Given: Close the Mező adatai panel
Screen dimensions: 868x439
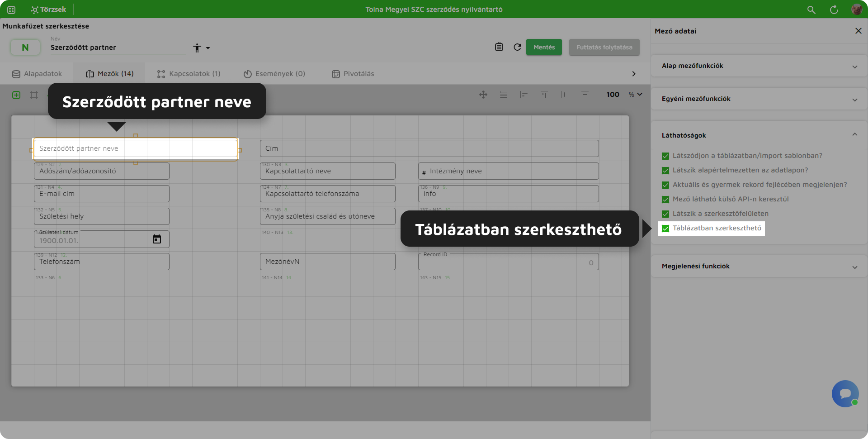Looking at the screenshot, I should tap(859, 31).
